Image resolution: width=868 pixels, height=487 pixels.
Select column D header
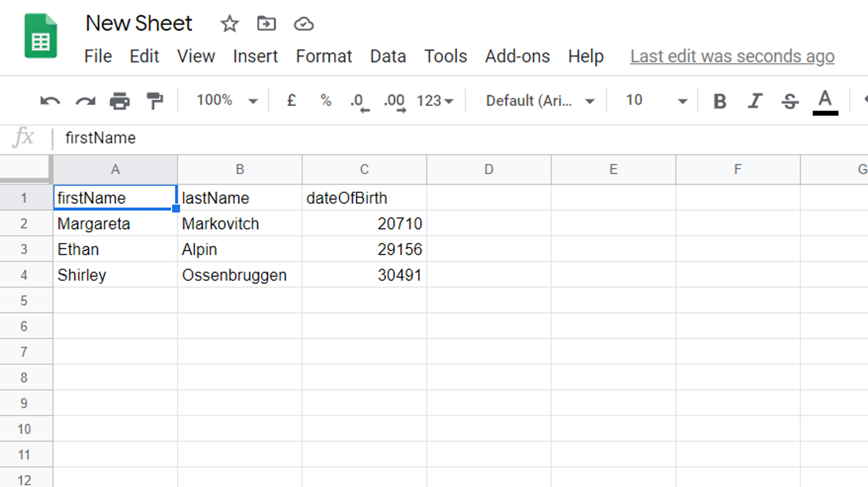coord(489,169)
